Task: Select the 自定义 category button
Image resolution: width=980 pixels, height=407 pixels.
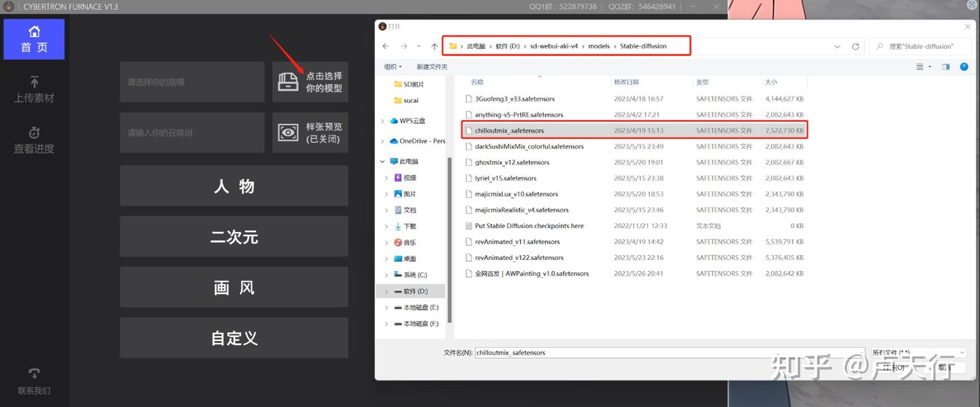Action: (234, 338)
